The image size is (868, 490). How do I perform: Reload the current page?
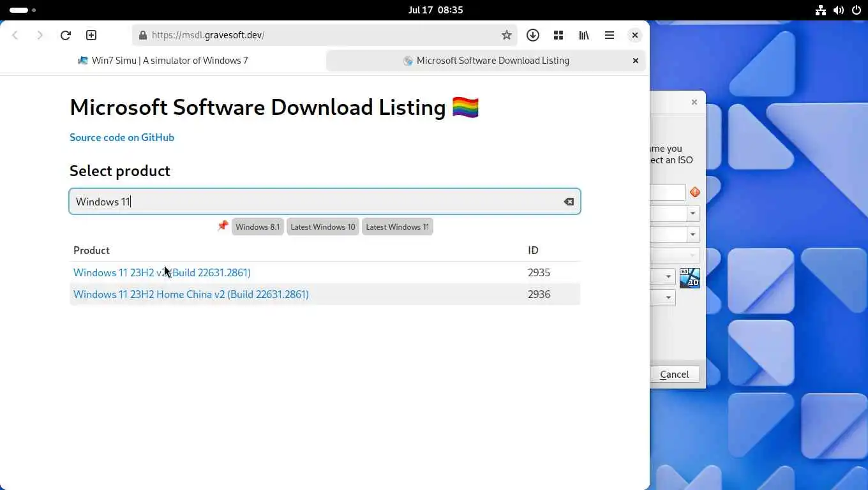pos(65,35)
